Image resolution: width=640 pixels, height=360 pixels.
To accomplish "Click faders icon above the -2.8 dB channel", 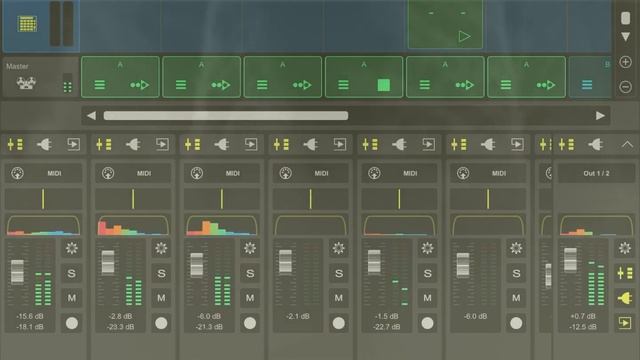I will [x=104, y=144].
